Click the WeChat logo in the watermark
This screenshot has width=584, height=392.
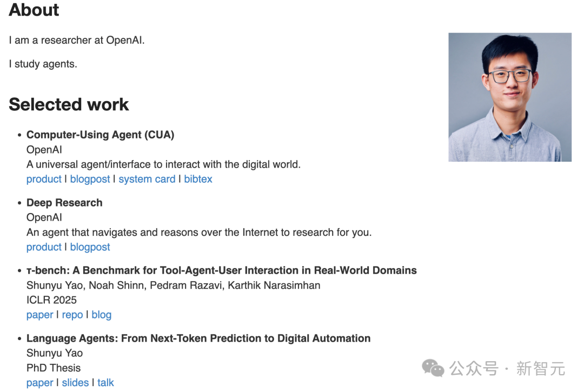[433, 369]
